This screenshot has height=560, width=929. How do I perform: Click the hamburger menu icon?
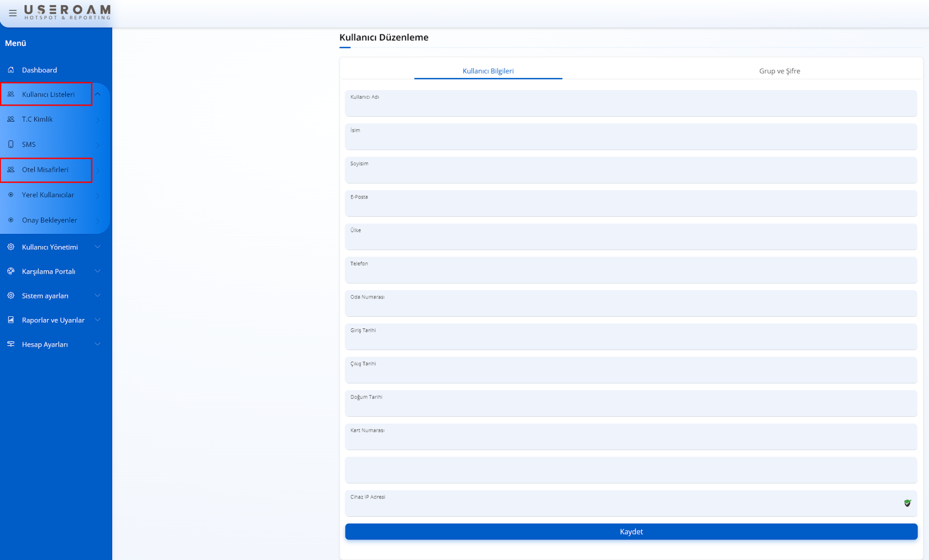click(13, 13)
